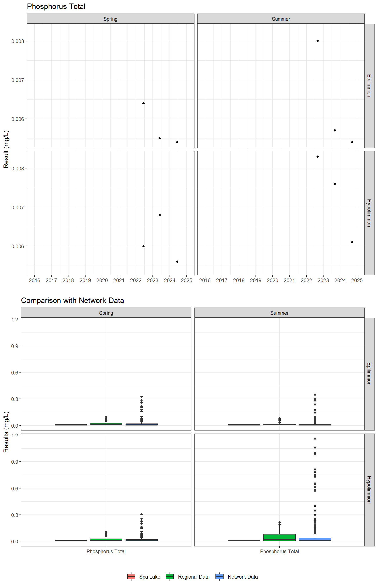Click the 'Regional Data' legend label
Viewport: 378px width, 588px height.
click(x=194, y=577)
